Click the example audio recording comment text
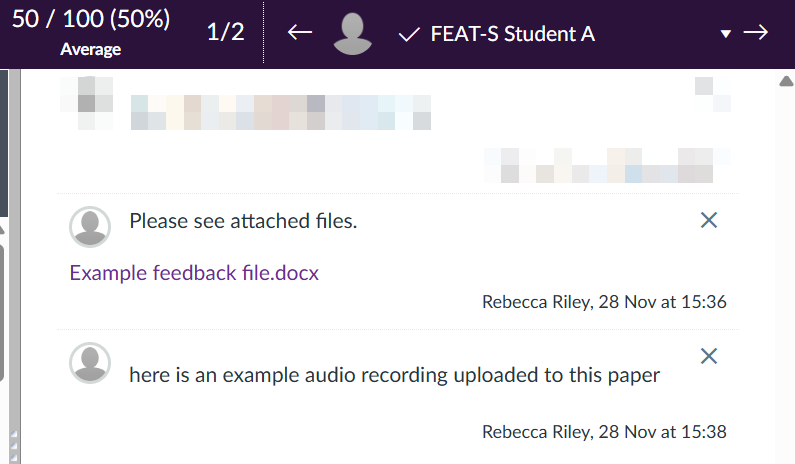Image resolution: width=795 pixels, height=464 pixels. pyautogui.click(x=395, y=375)
